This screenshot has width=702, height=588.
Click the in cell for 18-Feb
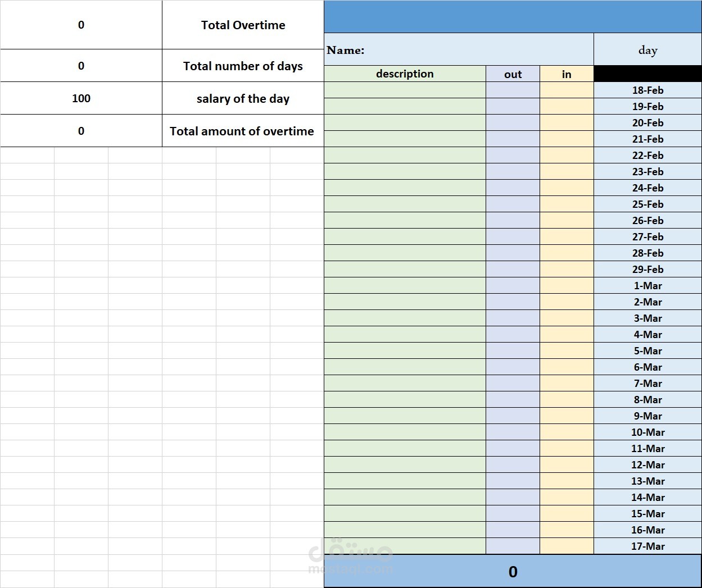(567, 90)
